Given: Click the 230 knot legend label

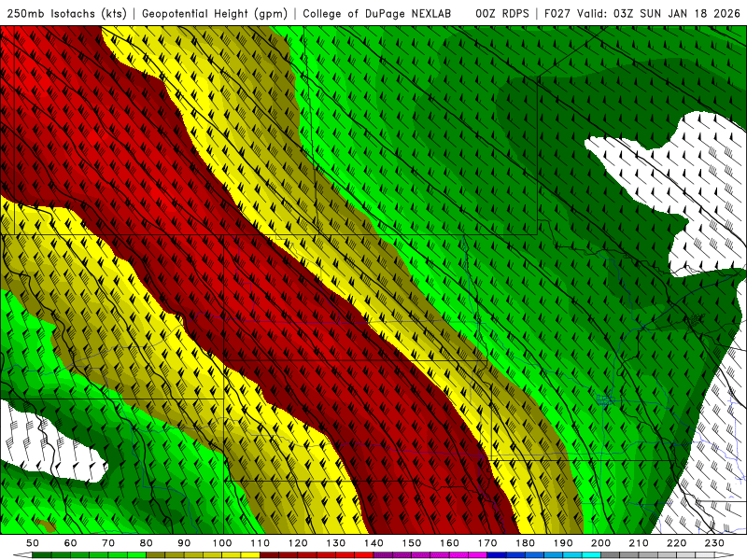Looking at the screenshot, I should pos(714,543).
